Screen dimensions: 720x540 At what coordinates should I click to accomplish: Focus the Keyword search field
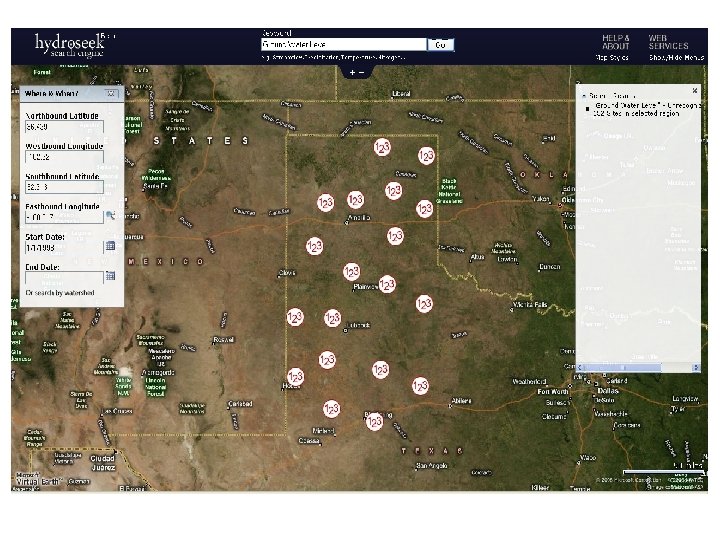click(343, 45)
